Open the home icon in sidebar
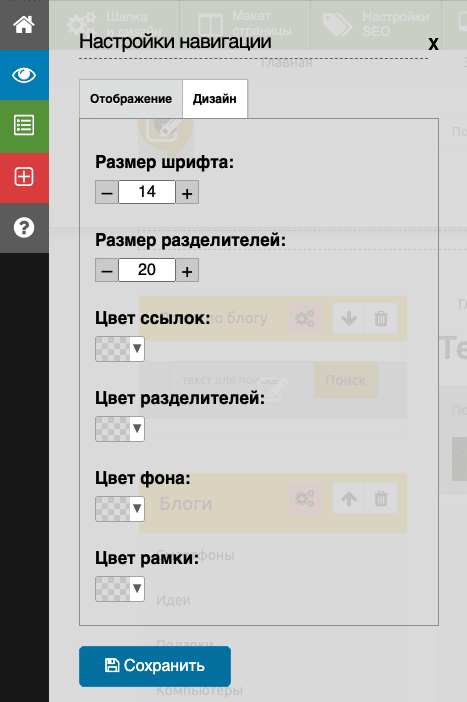The width and height of the screenshot is (467, 702). (24, 25)
